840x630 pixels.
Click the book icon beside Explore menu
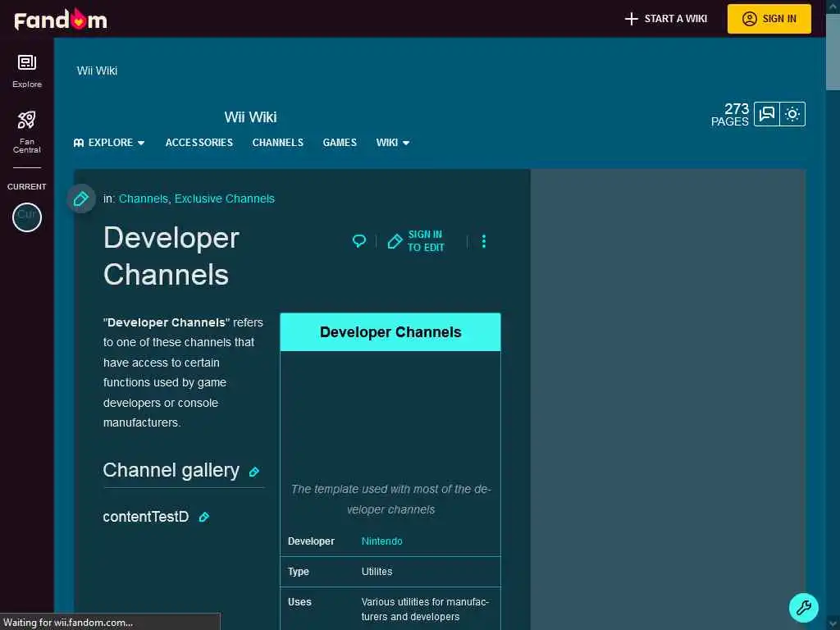(79, 143)
